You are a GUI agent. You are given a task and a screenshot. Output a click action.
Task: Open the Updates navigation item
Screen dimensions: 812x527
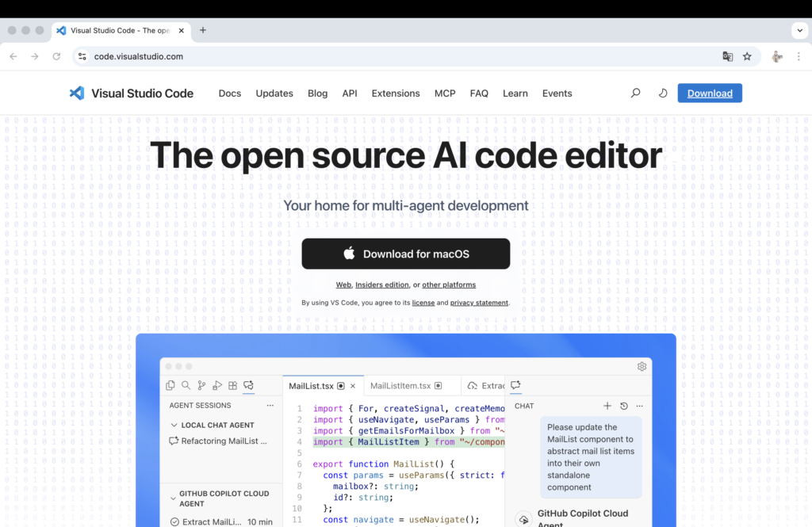point(274,94)
